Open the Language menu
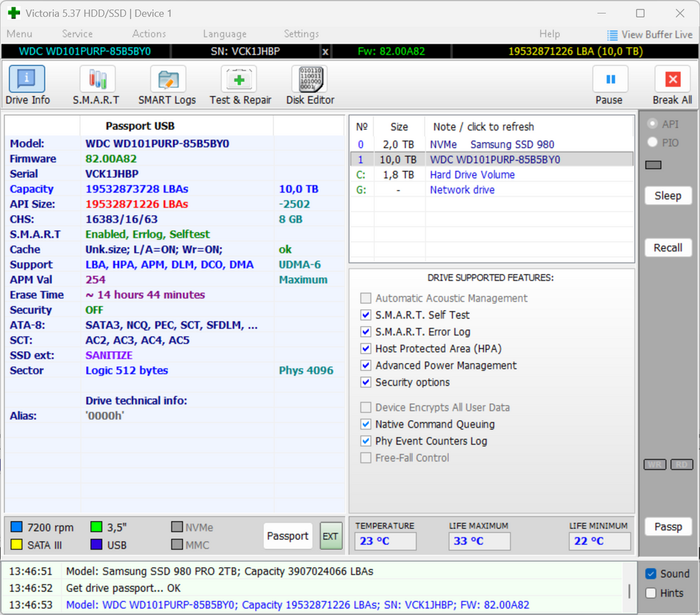700x615 pixels. (224, 34)
